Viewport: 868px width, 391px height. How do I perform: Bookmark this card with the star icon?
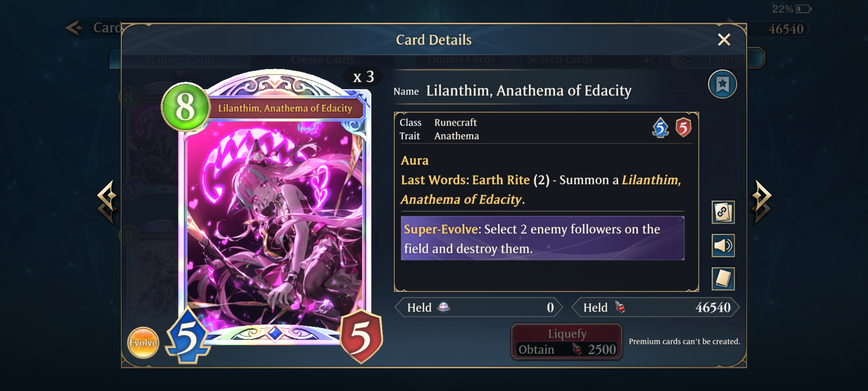(722, 84)
